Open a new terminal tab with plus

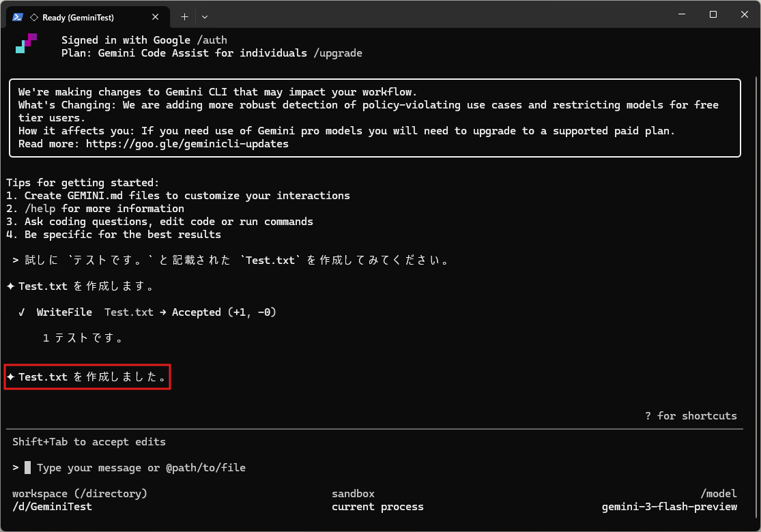tap(184, 16)
